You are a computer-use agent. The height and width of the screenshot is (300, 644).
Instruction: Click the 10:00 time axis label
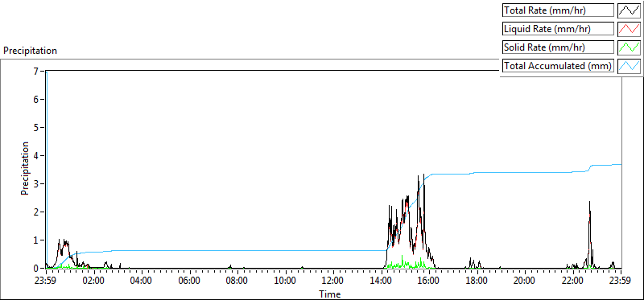(x=286, y=282)
